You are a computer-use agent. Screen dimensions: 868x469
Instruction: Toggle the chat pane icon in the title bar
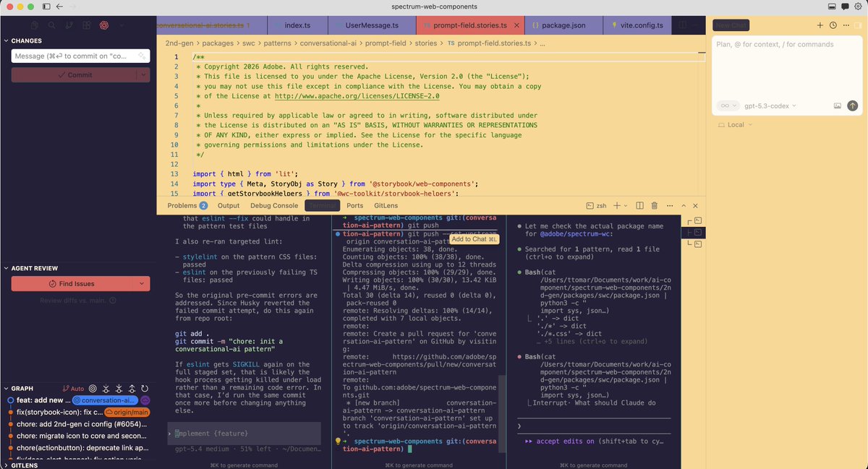coord(845,7)
